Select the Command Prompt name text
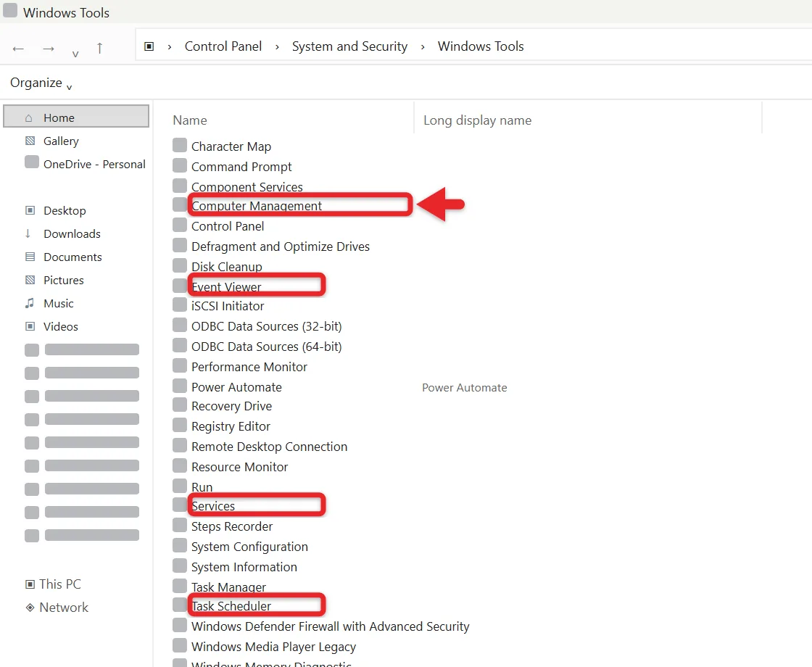The height and width of the screenshot is (667, 812). tap(241, 167)
